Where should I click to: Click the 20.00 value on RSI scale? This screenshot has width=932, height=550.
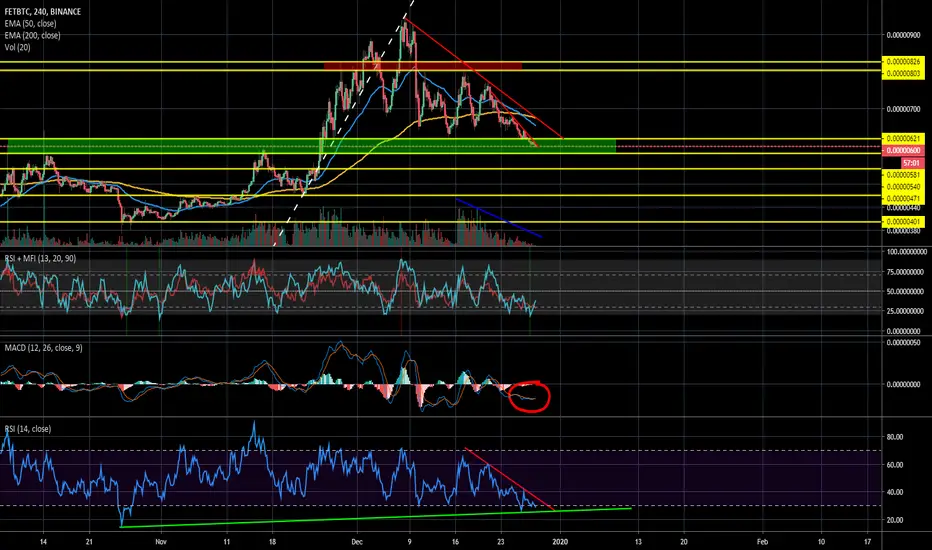tap(895, 520)
